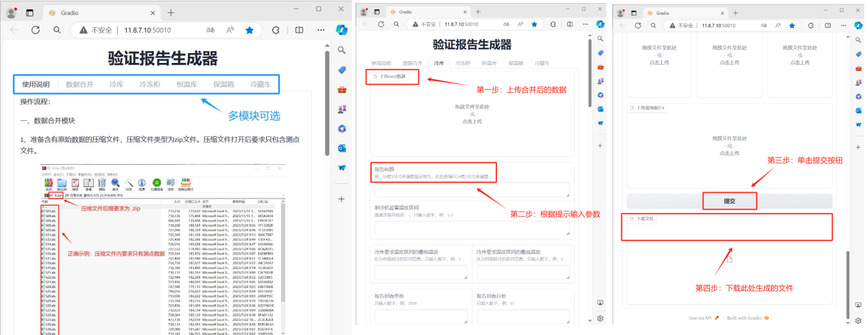Click the 报告封面月份 input field

[523, 316]
